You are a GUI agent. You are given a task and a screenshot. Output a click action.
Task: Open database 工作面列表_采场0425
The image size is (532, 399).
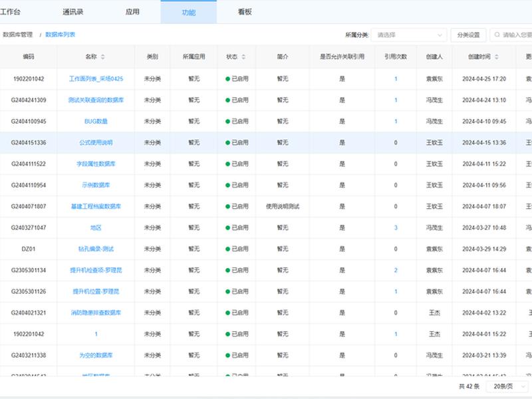click(x=96, y=78)
